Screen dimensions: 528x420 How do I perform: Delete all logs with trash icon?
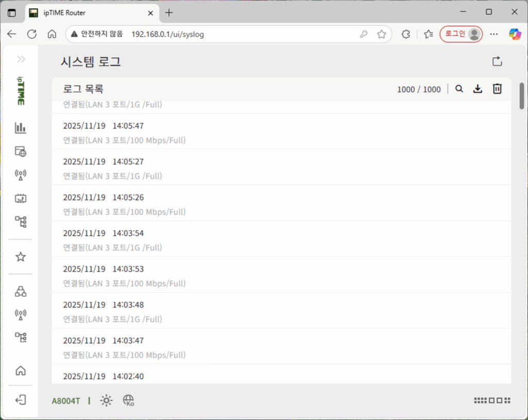tap(497, 89)
